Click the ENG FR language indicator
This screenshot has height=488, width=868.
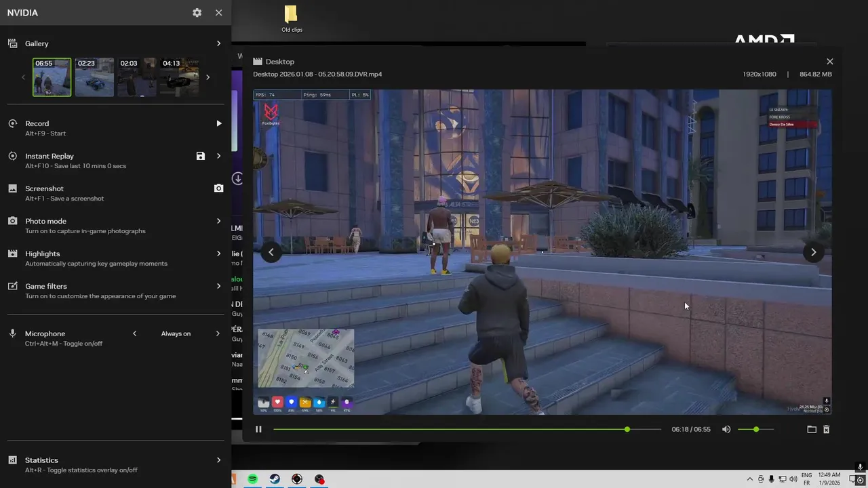coord(806,479)
